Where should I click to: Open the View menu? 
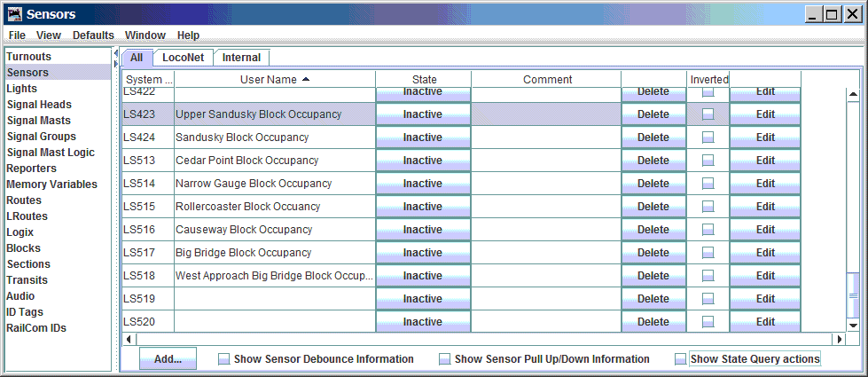point(49,35)
